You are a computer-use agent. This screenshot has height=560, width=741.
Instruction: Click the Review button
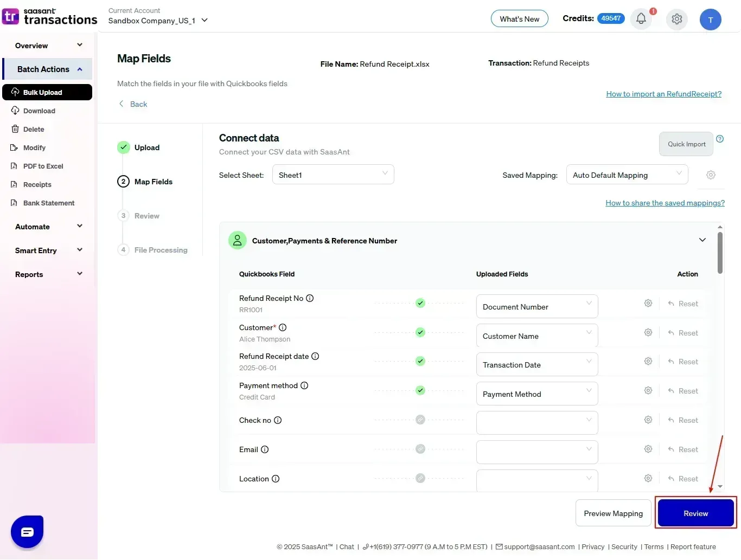pyautogui.click(x=695, y=513)
